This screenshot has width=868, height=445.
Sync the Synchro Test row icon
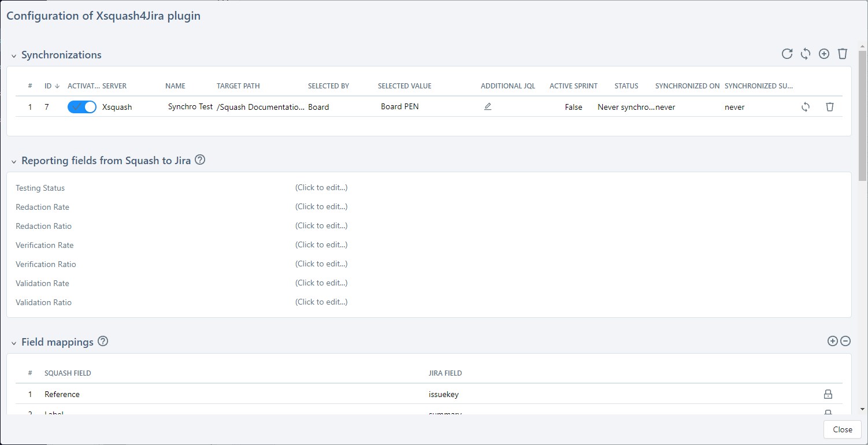coord(806,107)
